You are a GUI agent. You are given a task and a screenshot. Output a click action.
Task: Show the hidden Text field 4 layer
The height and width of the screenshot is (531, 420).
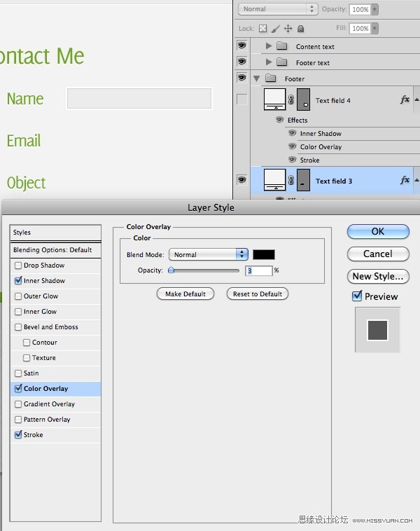click(x=241, y=99)
